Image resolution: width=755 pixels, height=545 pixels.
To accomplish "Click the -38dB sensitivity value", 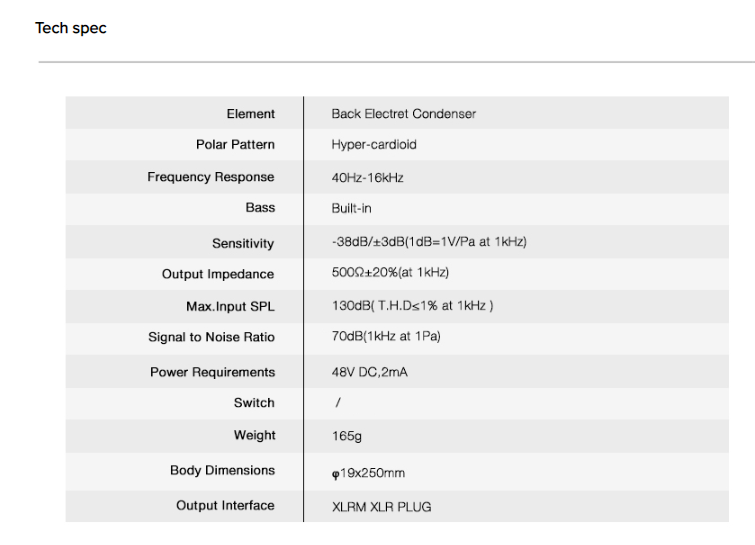I will 429,242.
